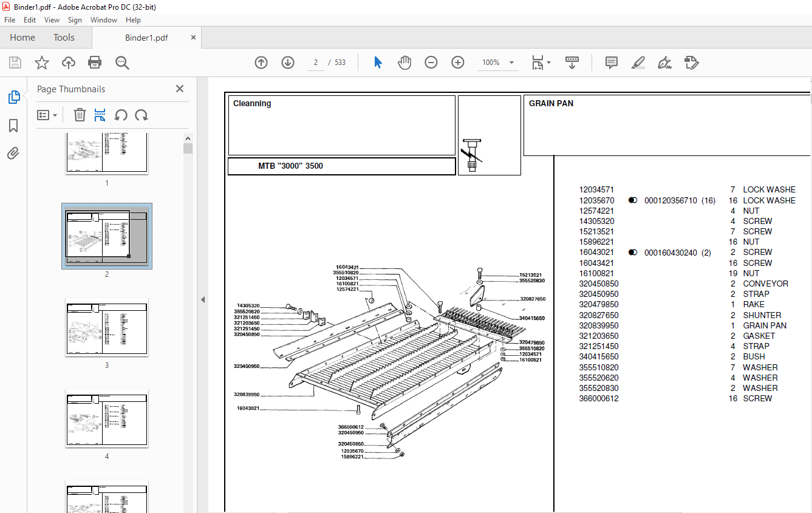Add a sticky note comment
The image size is (812, 513).
(x=612, y=63)
